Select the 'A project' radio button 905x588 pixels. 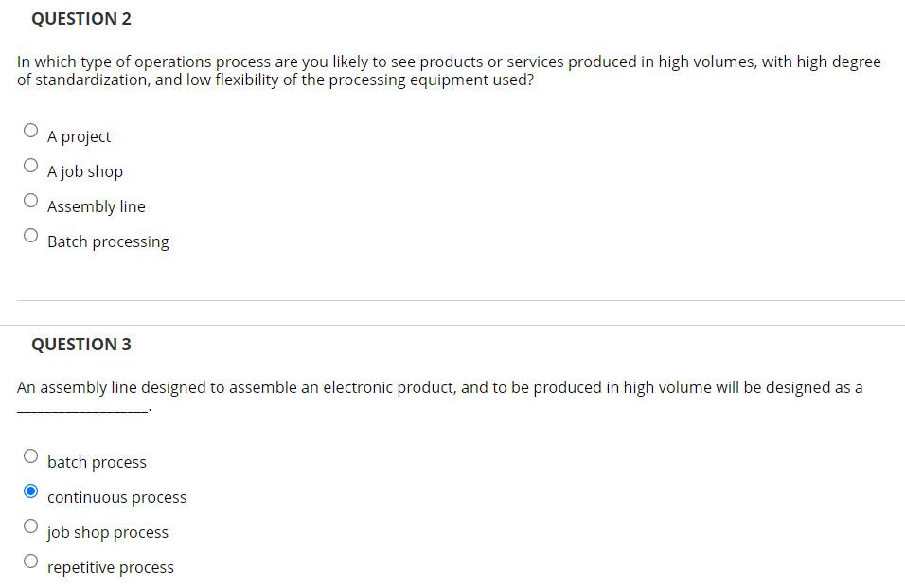tap(30, 129)
